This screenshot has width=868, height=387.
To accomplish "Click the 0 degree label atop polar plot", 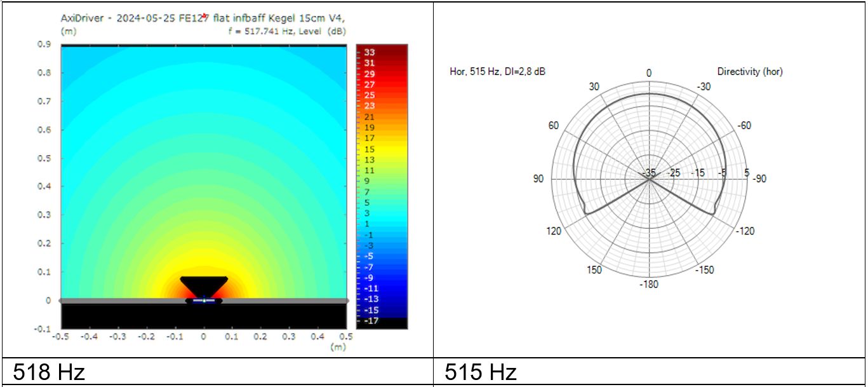I will 649,74.
